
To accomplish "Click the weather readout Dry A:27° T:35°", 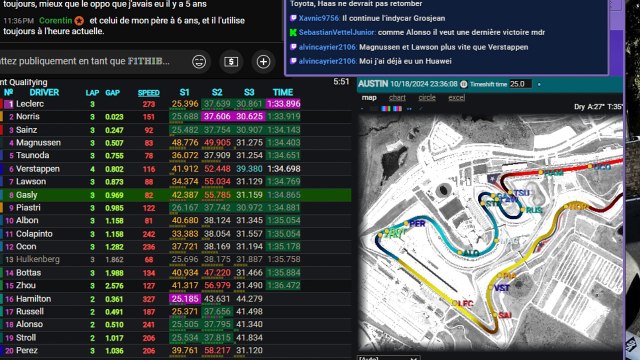I will pos(598,107).
